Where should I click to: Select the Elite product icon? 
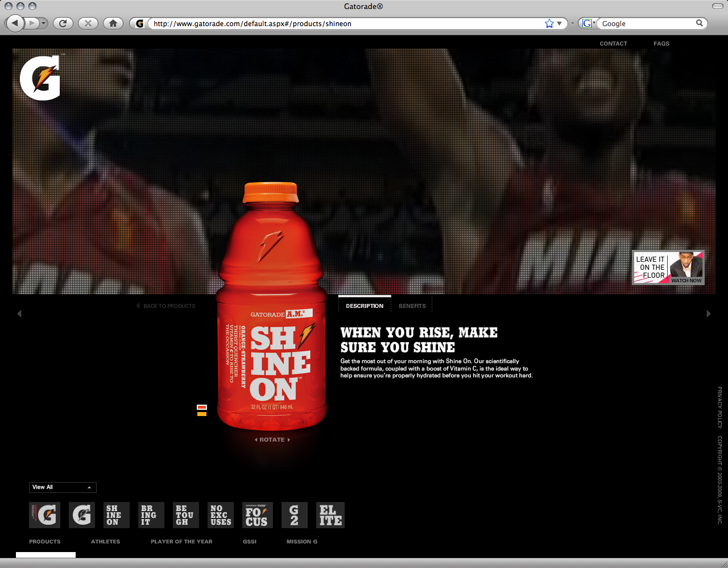point(330,515)
